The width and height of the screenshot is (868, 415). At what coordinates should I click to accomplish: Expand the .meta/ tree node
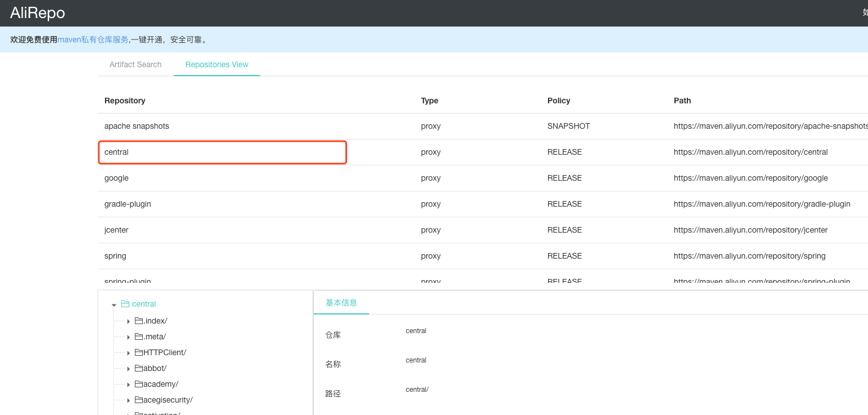(129, 337)
